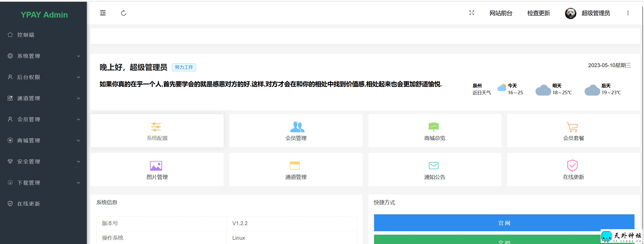Click today's weather sun-cloud icon
Image resolution: width=644 pixels, height=244 pixels.
tap(502, 87)
